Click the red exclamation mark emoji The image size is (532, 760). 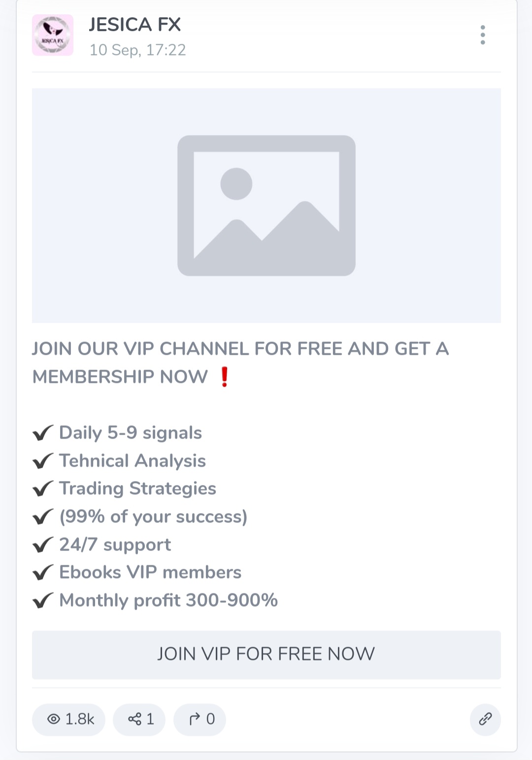pos(224,377)
